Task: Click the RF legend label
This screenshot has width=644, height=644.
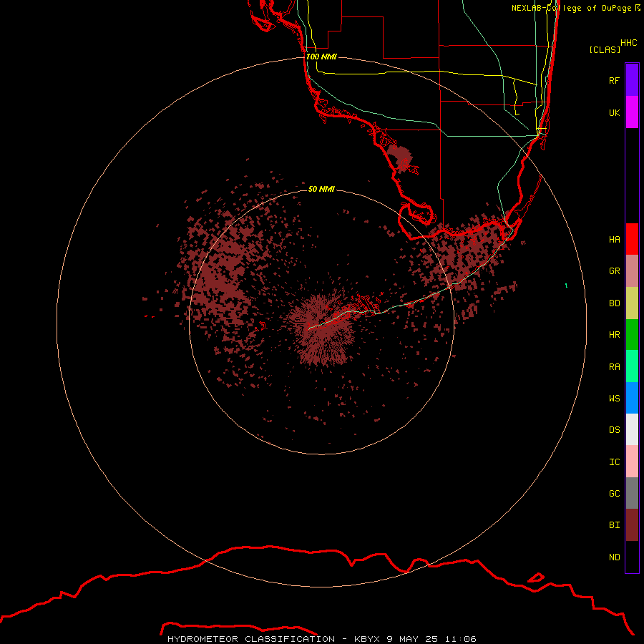Action: (x=614, y=80)
